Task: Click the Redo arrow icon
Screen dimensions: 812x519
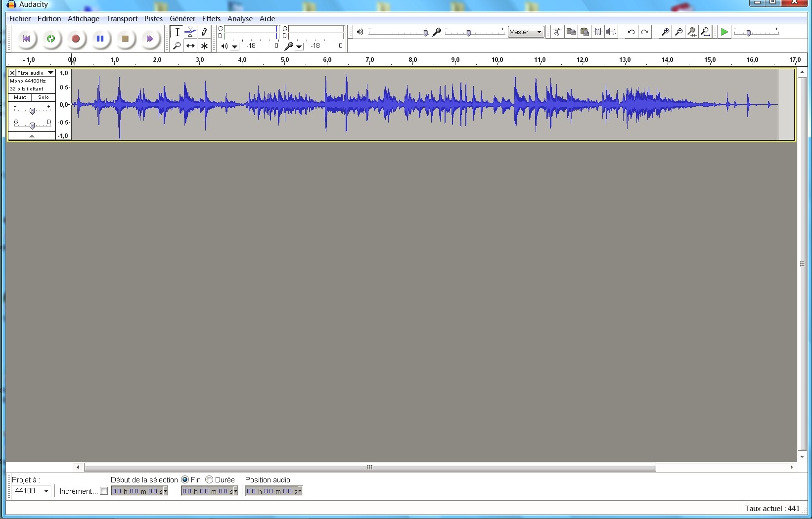Action: (x=644, y=32)
